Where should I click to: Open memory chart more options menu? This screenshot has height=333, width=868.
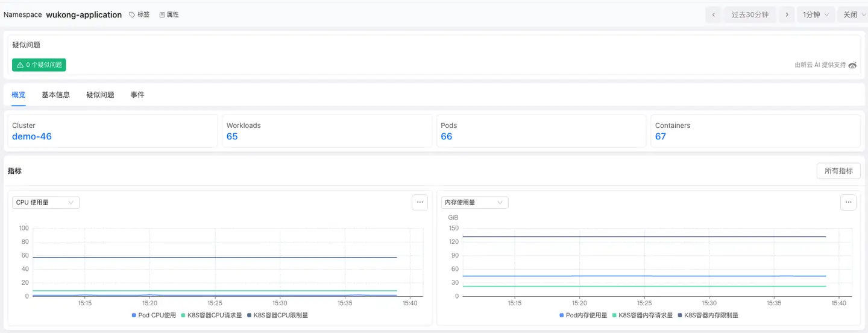(x=848, y=203)
